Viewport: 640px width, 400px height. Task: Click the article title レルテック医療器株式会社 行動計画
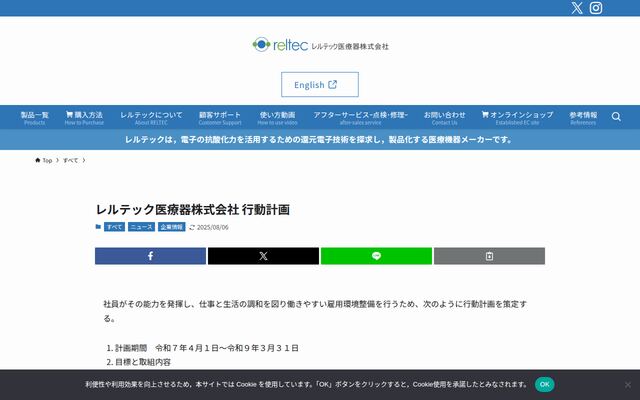point(193,210)
